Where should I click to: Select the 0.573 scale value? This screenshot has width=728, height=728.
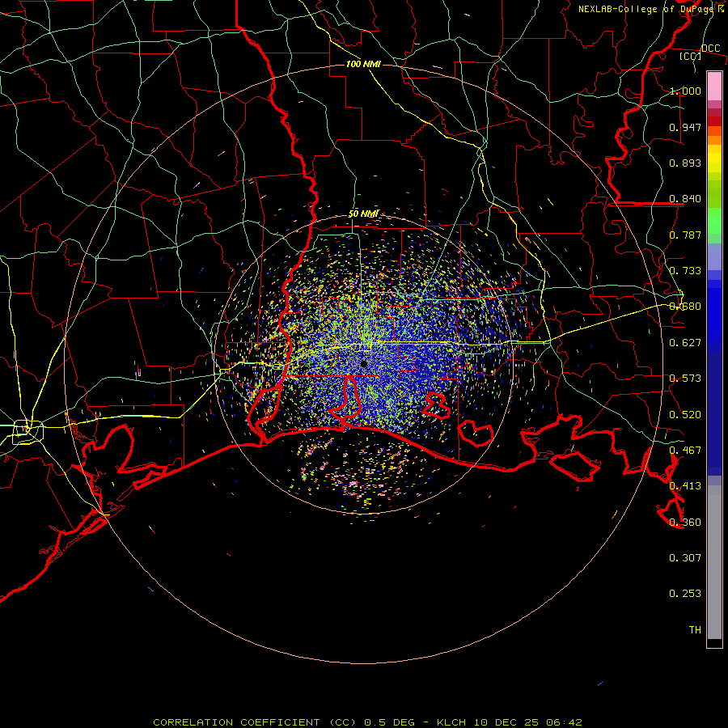pos(685,379)
